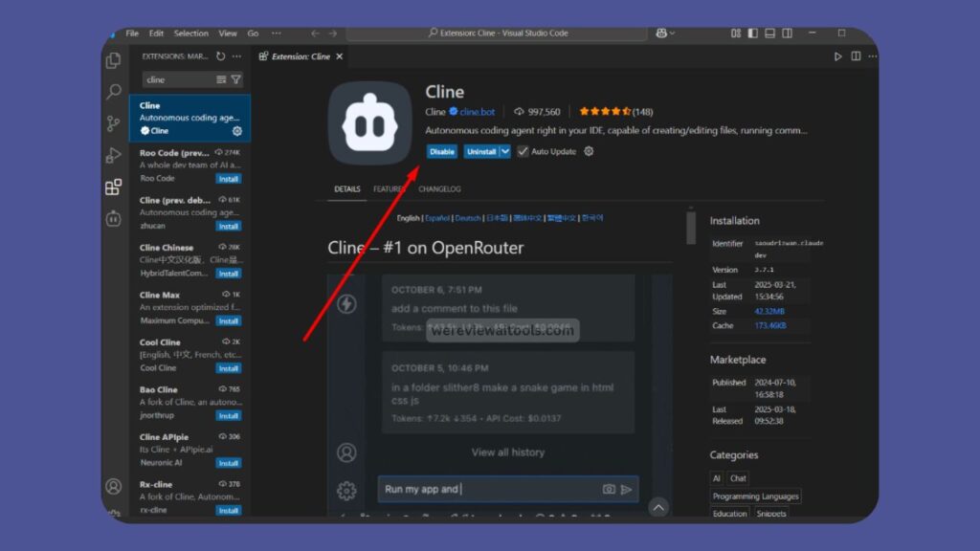Expand the Uninstall dropdown arrow
Screen dimensions: 980x551
[x=505, y=151]
